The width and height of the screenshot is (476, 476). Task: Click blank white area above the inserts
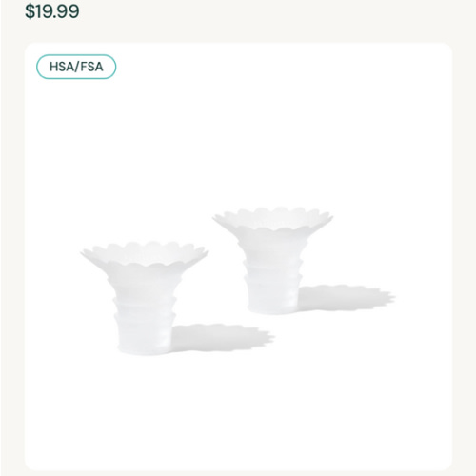(x=238, y=143)
